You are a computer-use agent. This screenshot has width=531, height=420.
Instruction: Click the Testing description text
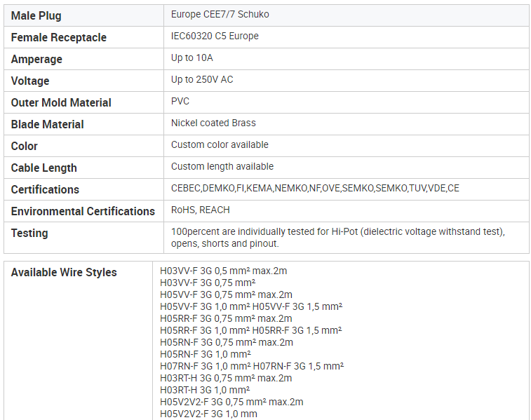click(x=337, y=238)
